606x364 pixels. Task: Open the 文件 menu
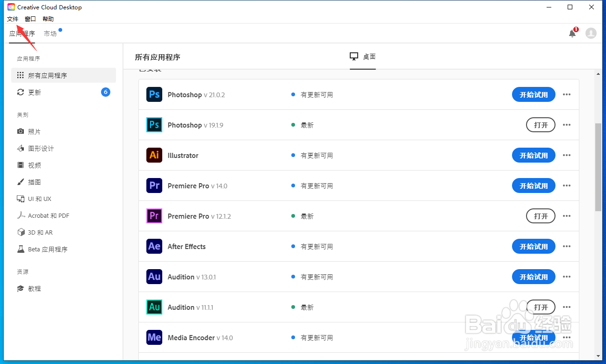tap(13, 19)
